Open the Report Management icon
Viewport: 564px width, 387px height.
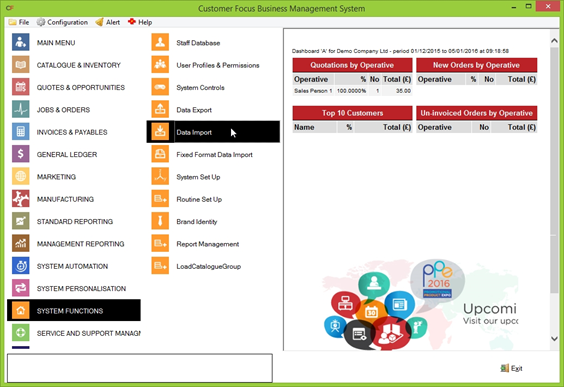pos(160,243)
